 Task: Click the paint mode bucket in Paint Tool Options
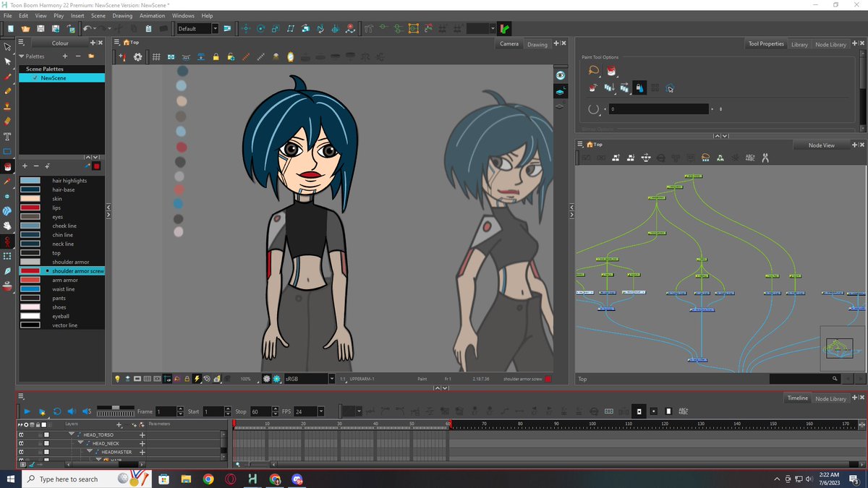point(612,70)
